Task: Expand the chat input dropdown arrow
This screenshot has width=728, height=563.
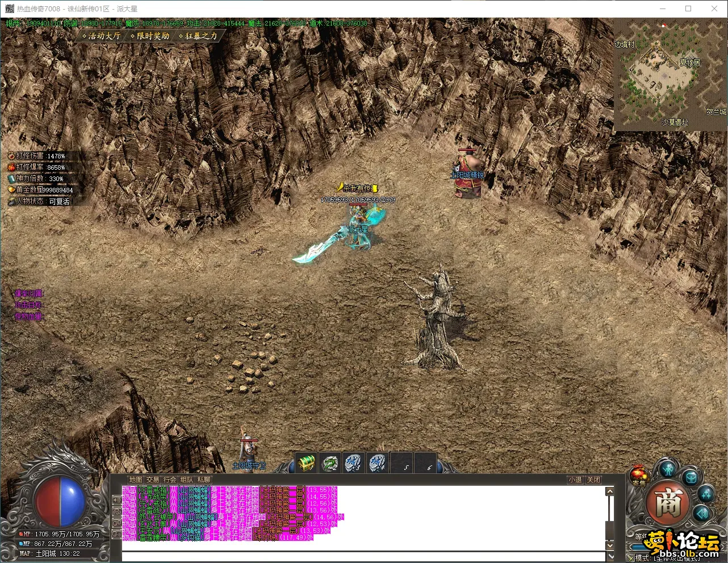Action: coord(610,556)
